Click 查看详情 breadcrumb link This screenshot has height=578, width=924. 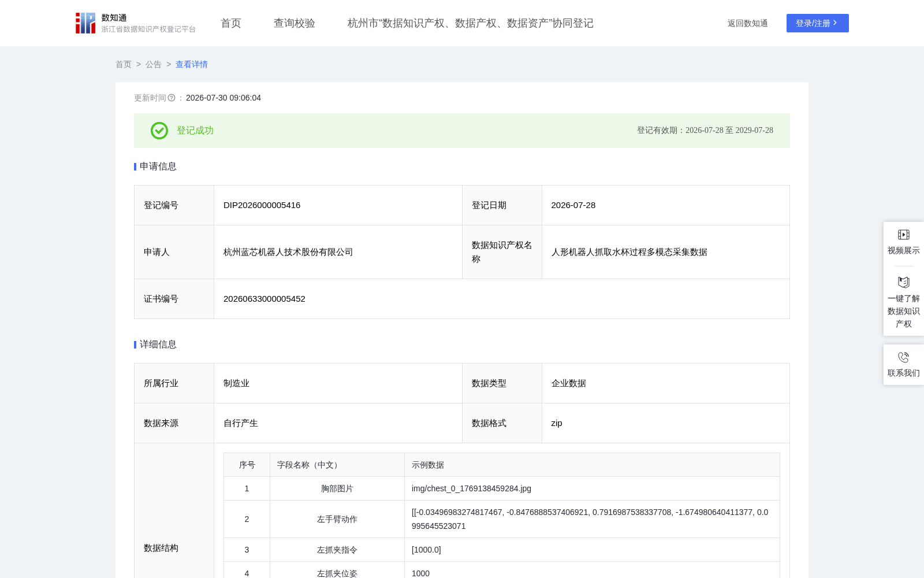[192, 64]
